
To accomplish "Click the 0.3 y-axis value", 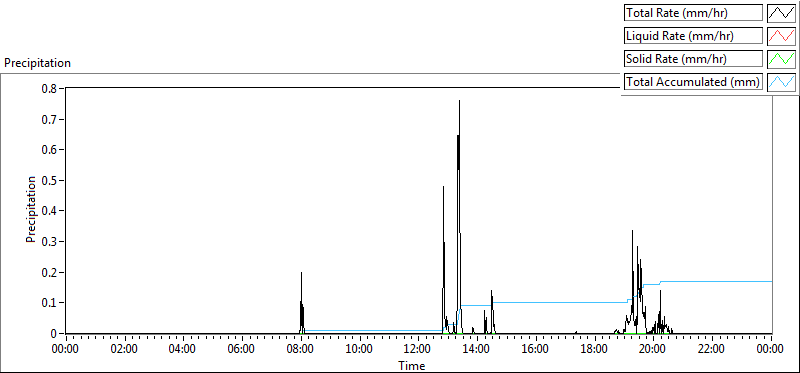I will 49,241.
